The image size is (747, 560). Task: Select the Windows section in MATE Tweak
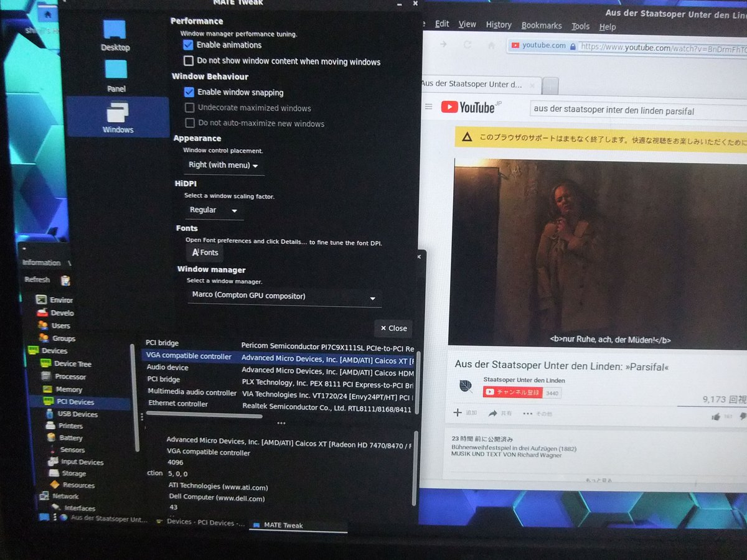(118, 116)
